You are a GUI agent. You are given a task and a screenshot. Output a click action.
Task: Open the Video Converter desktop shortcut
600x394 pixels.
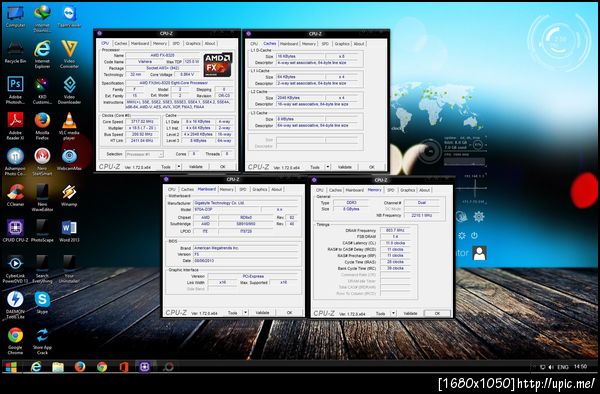[69, 54]
